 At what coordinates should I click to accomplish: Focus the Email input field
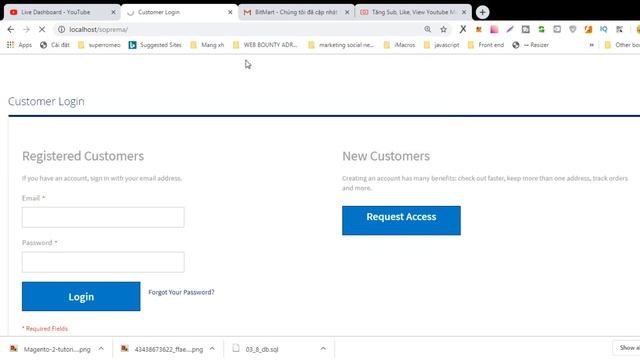click(103, 217)
